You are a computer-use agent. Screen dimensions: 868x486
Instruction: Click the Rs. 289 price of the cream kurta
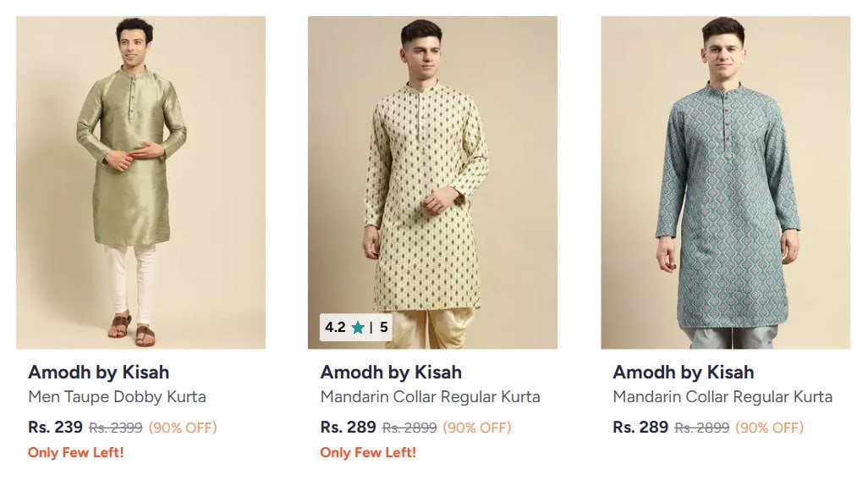[348, 427]
